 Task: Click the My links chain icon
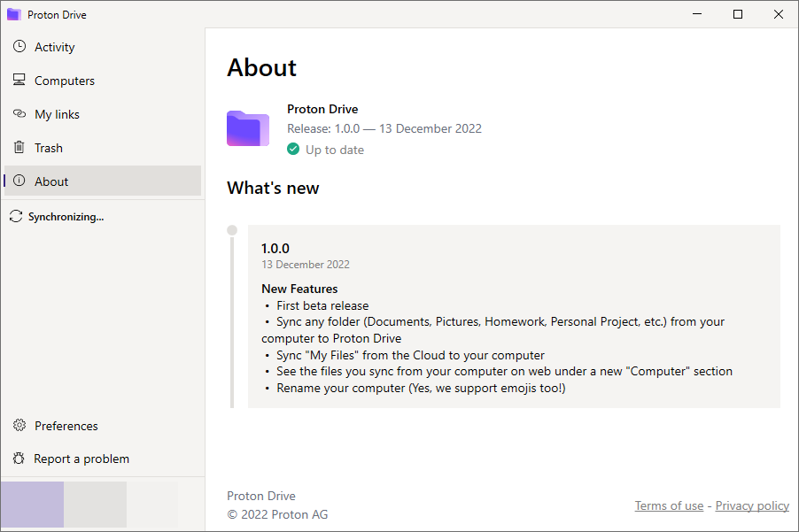19,113
